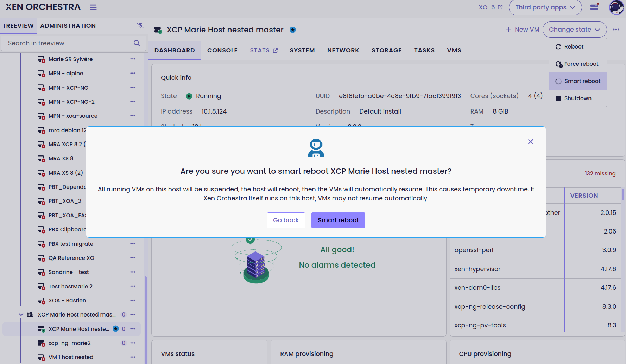Open actions menu for MPN - alpine
Screen dimensions: 626x364
[x=133, y=73]
